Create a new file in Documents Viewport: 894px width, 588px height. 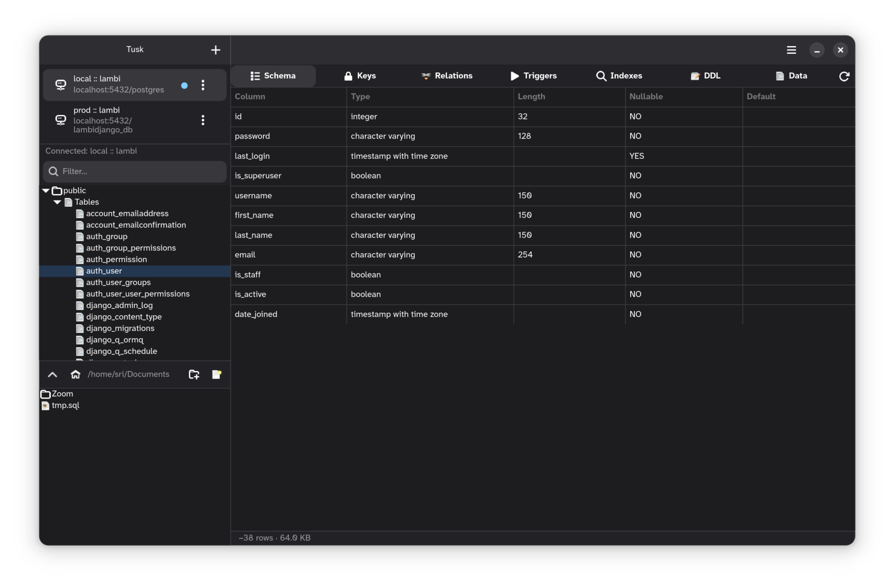(x=216, y=374)
